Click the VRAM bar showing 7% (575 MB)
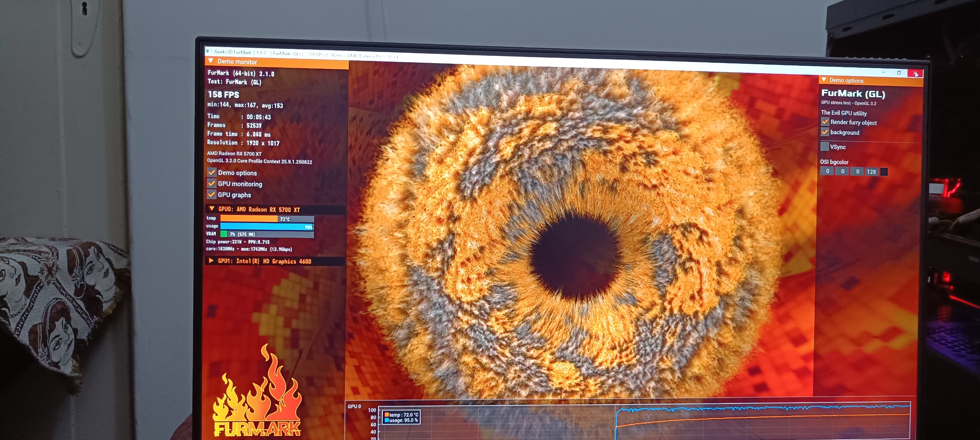Image resolution: width=980 pixels, height=440 pixels. coord(267,234)
